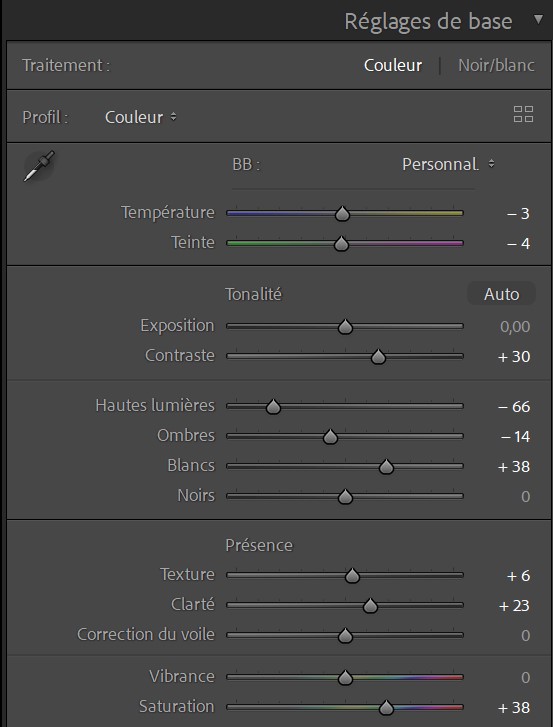Open the Profil Couleur dropdown
The image size is (553, 727).
140,117
